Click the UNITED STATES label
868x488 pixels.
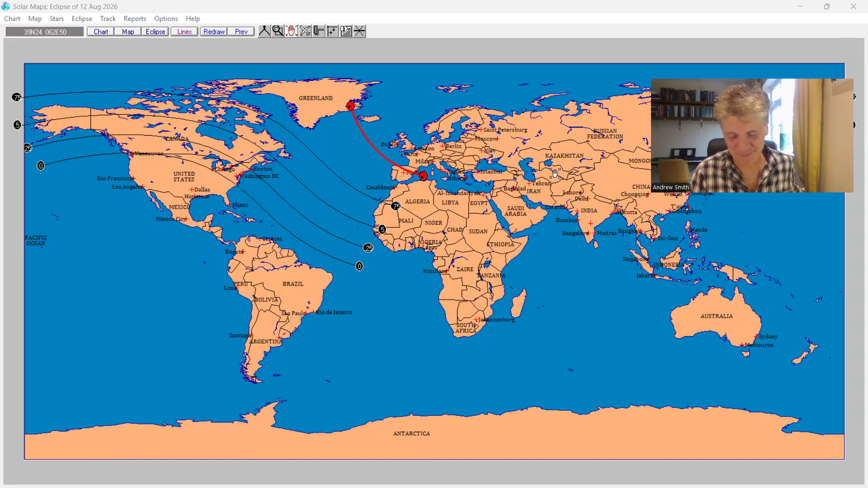click(184, 177)
